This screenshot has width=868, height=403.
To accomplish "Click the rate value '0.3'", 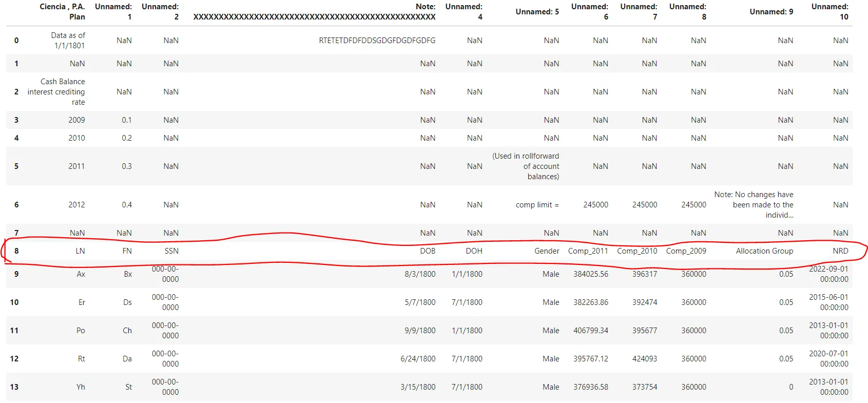I will pos(127,166).
